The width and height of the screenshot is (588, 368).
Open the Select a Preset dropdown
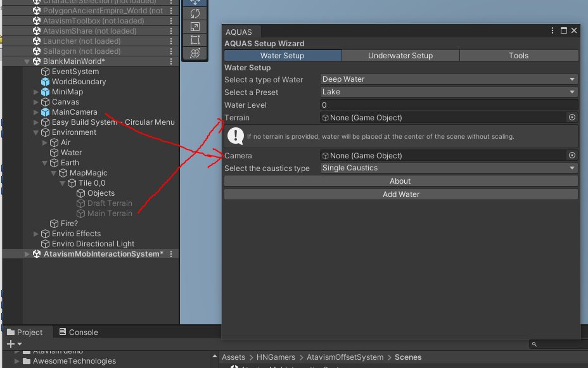[x=449, y=92]
